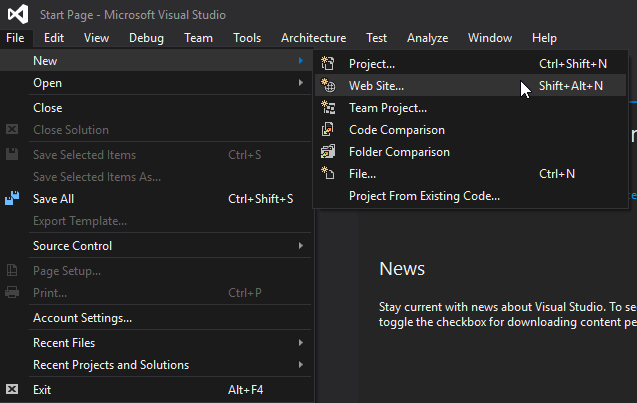
Task: Click the News heading on Start Page
Action: pyautogui.click(x=402, y=269)
